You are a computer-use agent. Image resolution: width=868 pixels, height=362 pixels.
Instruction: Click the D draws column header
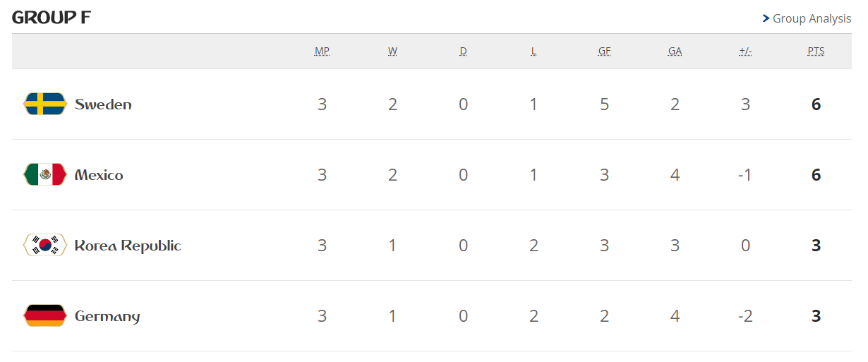[x=463, y=52]
